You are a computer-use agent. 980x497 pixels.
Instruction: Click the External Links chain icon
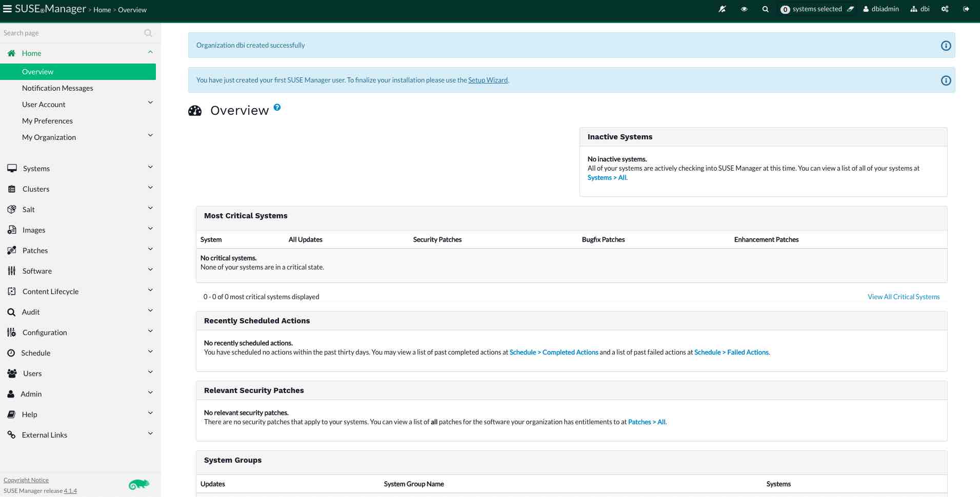point(11,434)
